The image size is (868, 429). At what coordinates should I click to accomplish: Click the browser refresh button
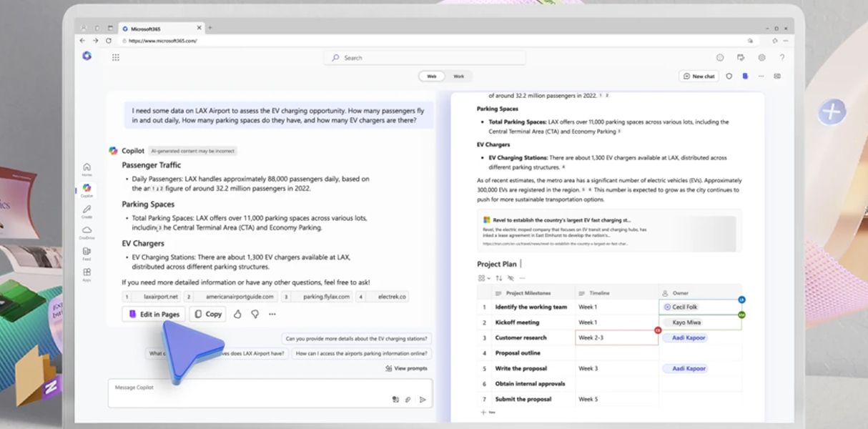pos(109,41)
